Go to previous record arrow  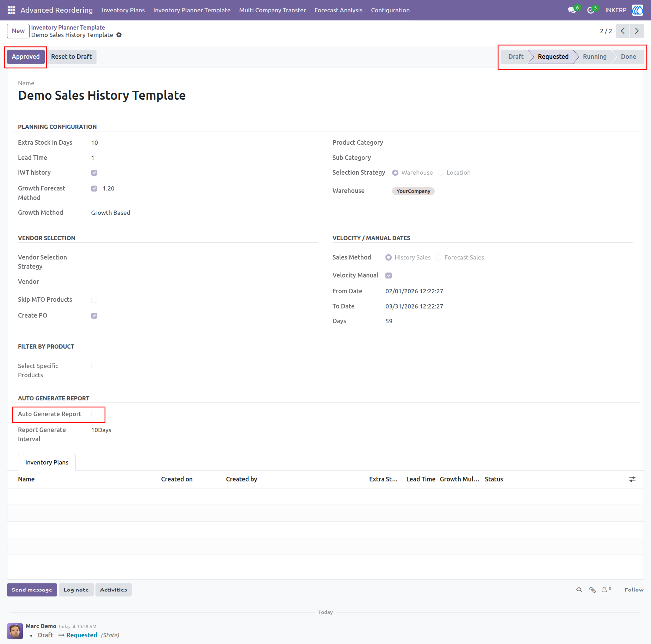pos(623,31)
